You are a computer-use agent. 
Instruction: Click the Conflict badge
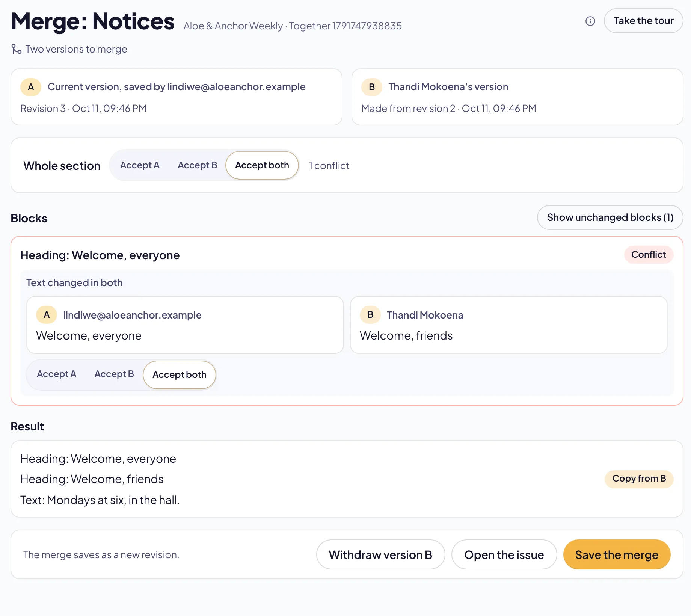coord(649,255)
